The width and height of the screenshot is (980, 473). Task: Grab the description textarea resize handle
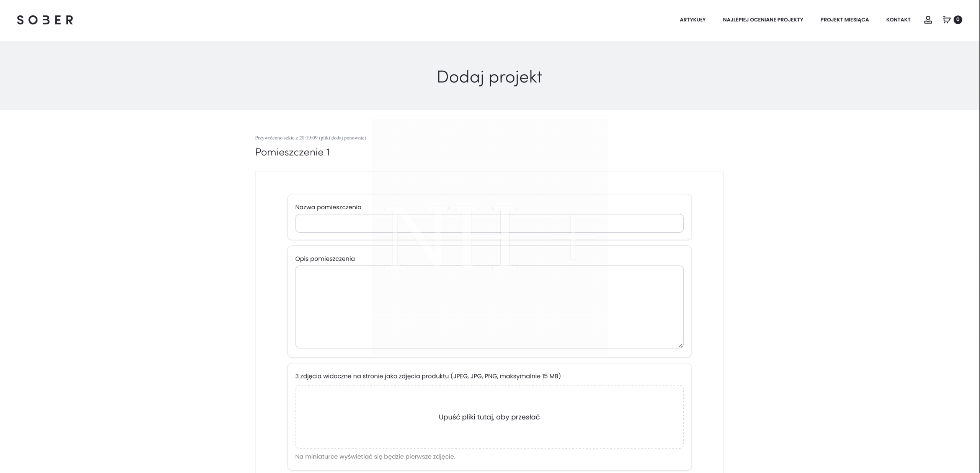pos(680,345)
